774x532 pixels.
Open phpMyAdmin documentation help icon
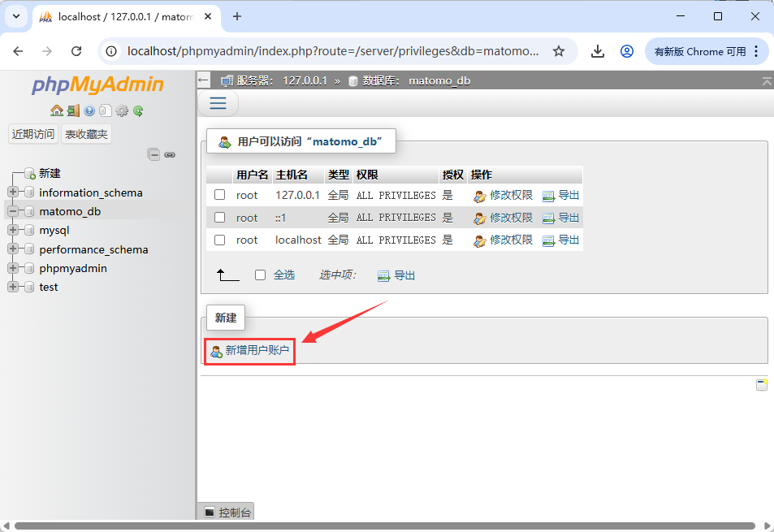click(89, 110)
